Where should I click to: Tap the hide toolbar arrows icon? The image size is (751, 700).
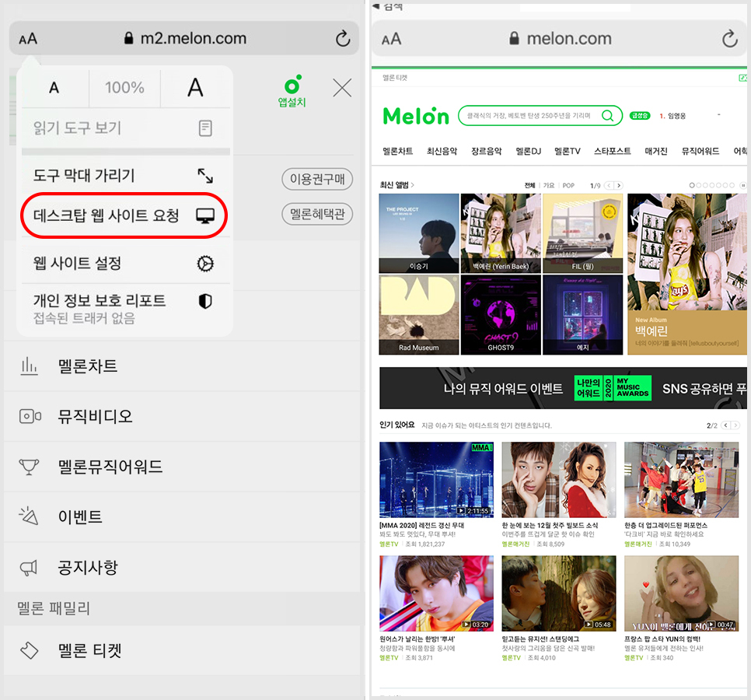click(x=205, y=176)
